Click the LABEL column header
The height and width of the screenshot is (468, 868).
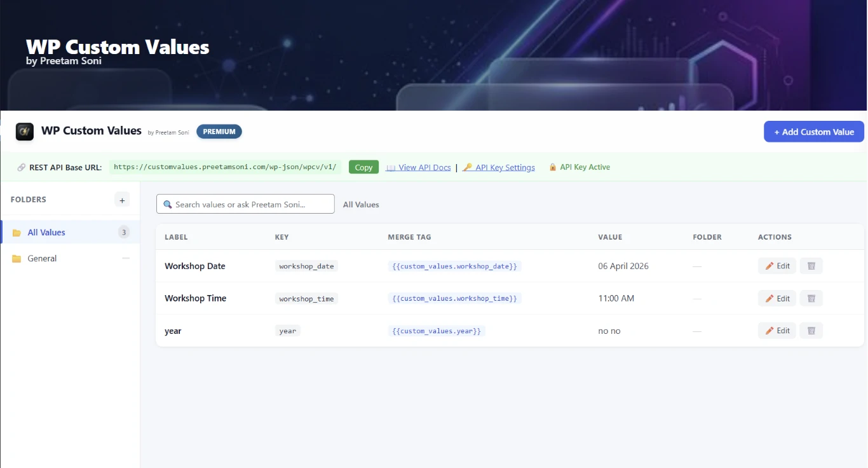click(x=176, y=237)
